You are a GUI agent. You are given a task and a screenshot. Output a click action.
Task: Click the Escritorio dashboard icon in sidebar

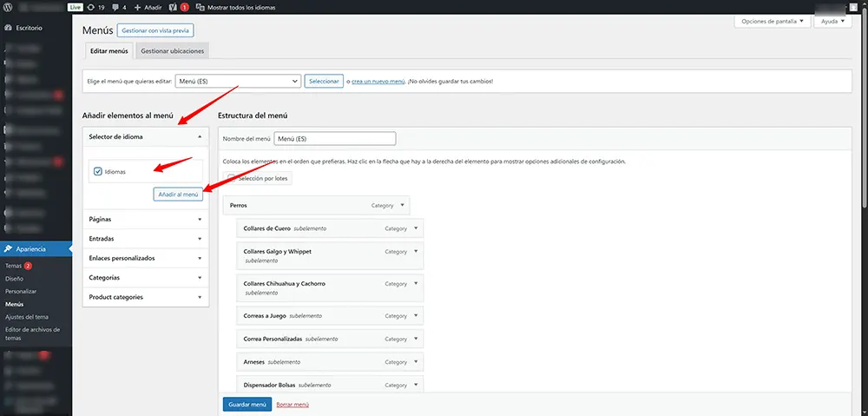click(x=8, y=28)
